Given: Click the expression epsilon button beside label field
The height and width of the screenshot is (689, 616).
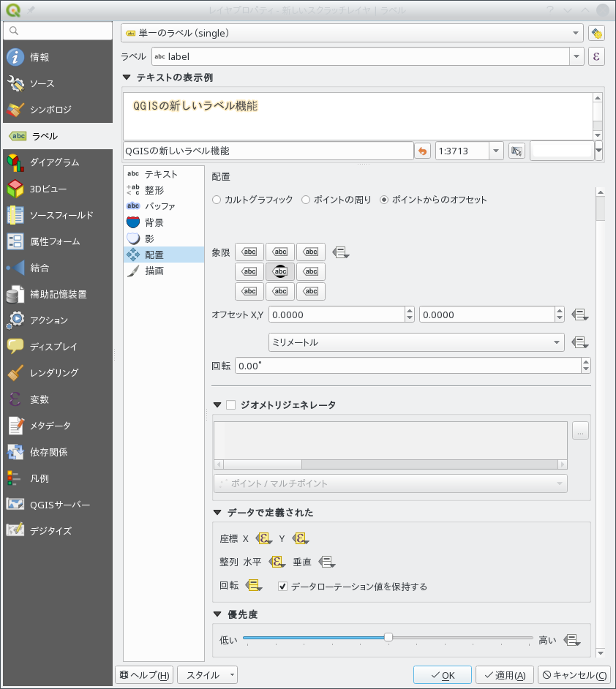Looking at the screenshot, I should [596, 56].
